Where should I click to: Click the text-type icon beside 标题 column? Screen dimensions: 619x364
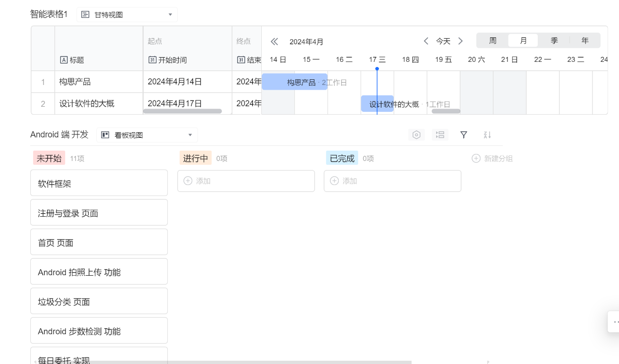click(64, 60)
